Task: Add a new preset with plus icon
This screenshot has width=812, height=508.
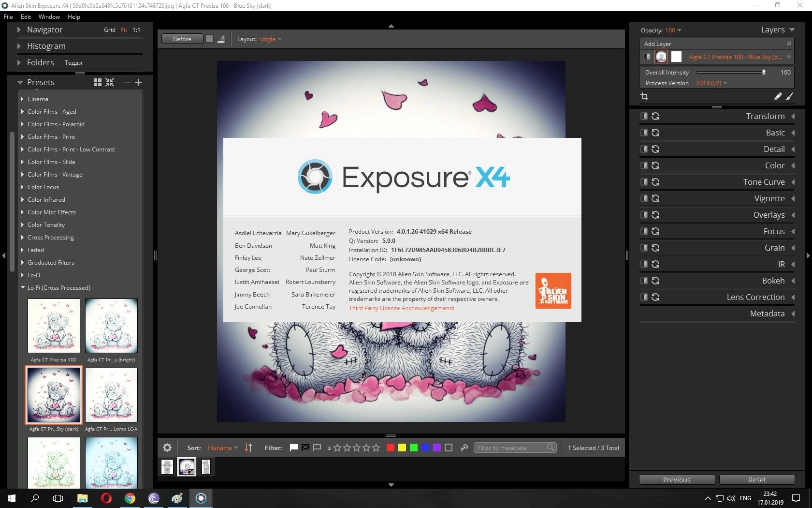Action: coord(138,82)
